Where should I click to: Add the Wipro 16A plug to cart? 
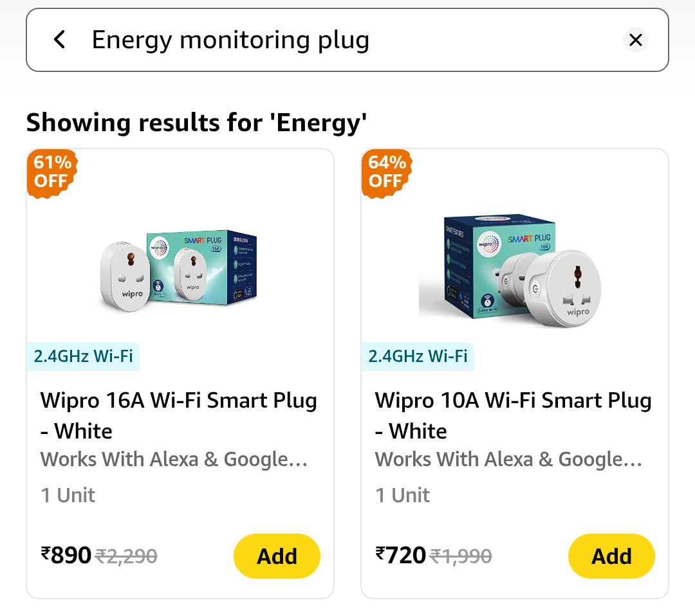(x=277, y=556)
